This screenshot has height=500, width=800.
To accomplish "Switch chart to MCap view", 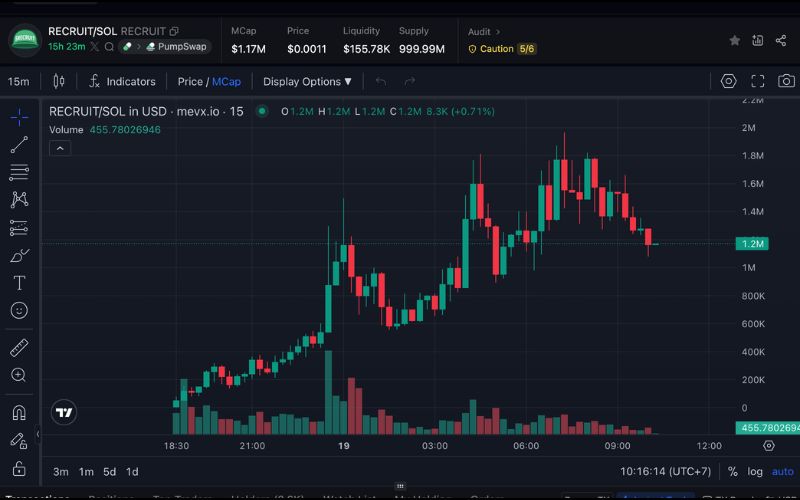I will (x=226, y=81).
